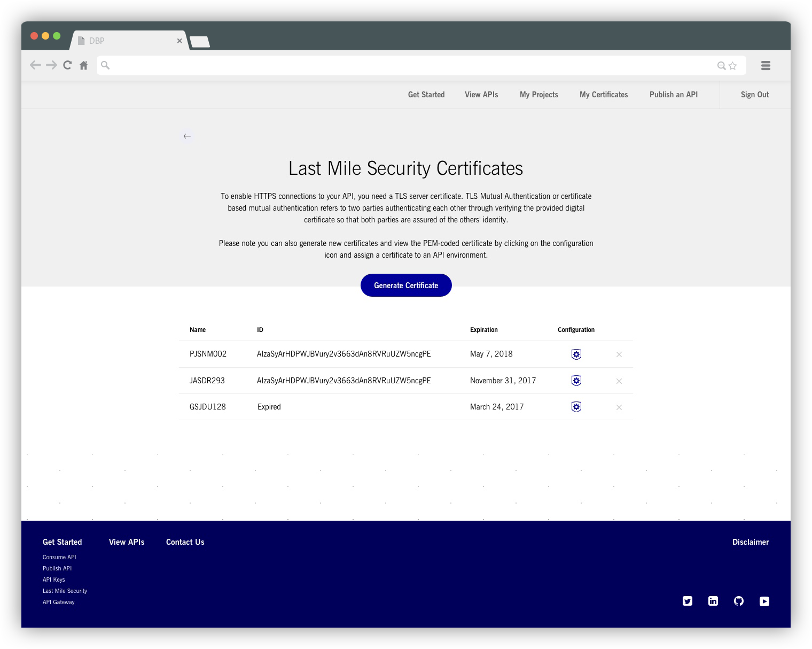812x649 pixels.
Task: Open the YouTube footer icon
Action: click(764, 601)
